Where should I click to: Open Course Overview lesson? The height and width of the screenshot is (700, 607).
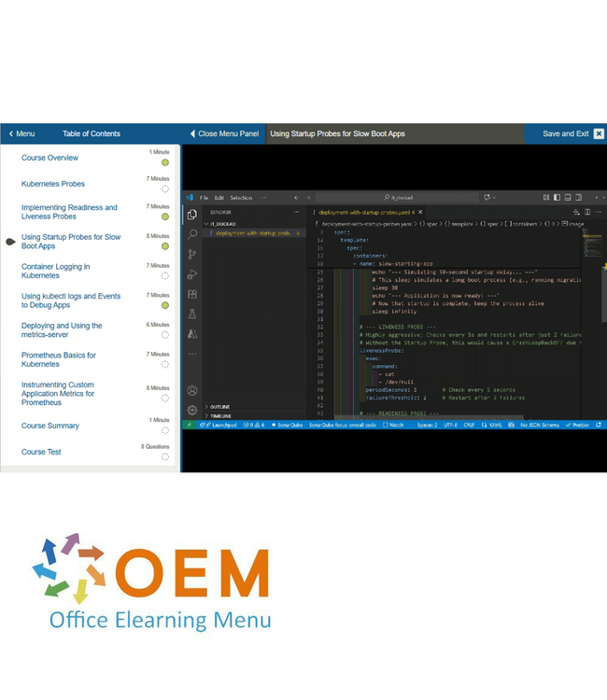49,158
